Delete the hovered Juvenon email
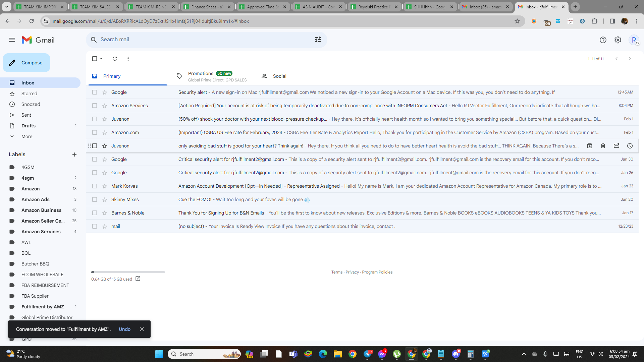Image resolution: width=644 pixels, height=362 pixels. pyautogui.click(x=603, y=146)
